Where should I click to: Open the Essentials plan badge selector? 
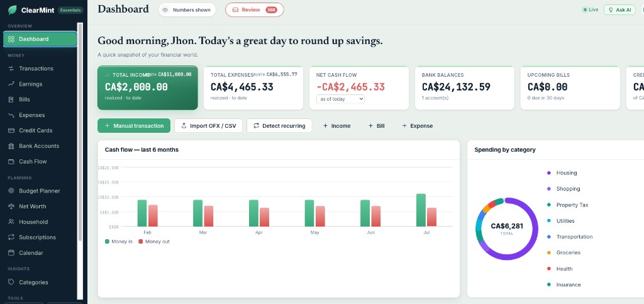point(70,10)
